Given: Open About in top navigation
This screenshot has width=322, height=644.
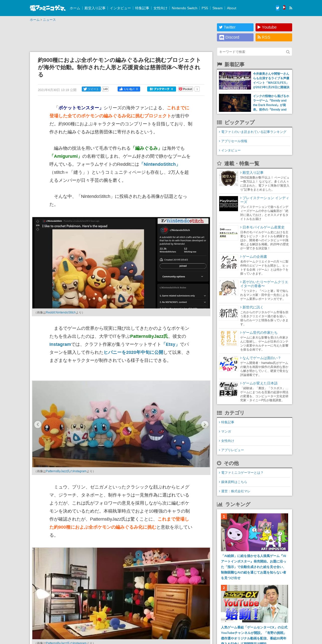Looking at the screenshot, I should (x=231, y=8).
